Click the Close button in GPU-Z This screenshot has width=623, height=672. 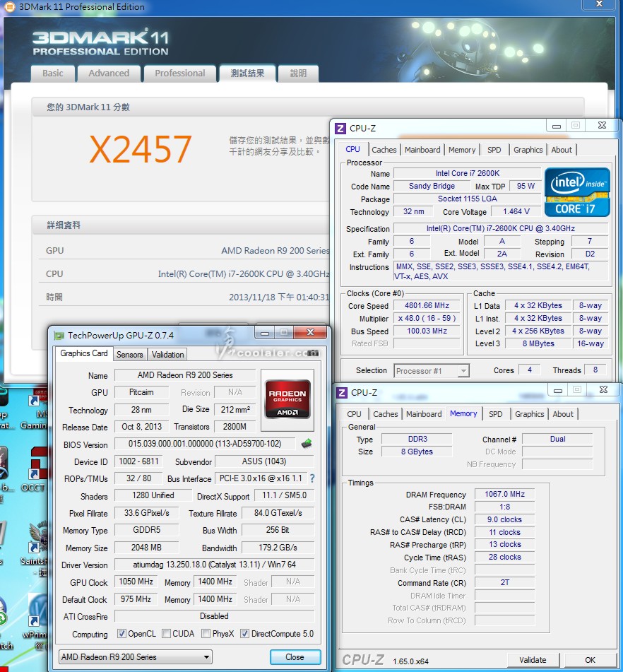coord(295,657)
